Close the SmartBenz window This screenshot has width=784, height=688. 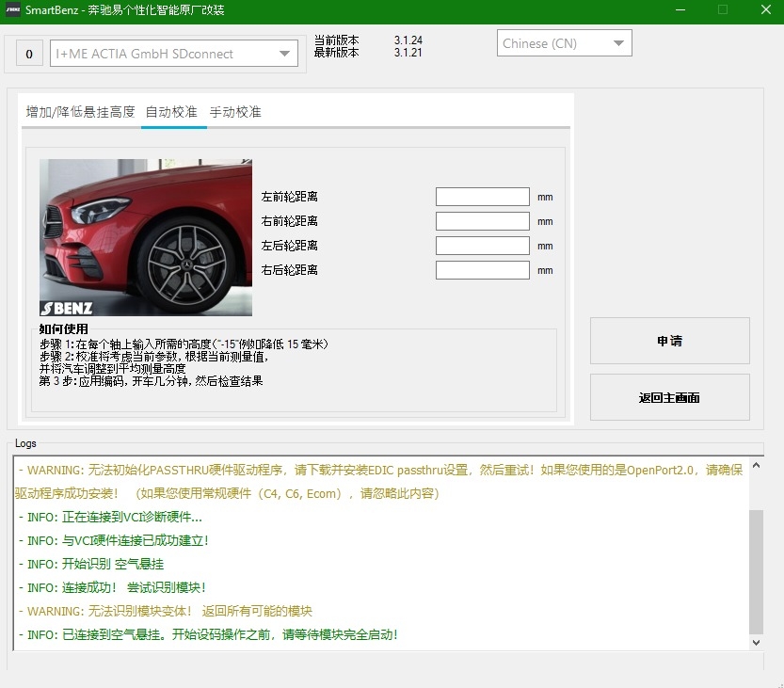pyautogui.click(x=765, y=9)
